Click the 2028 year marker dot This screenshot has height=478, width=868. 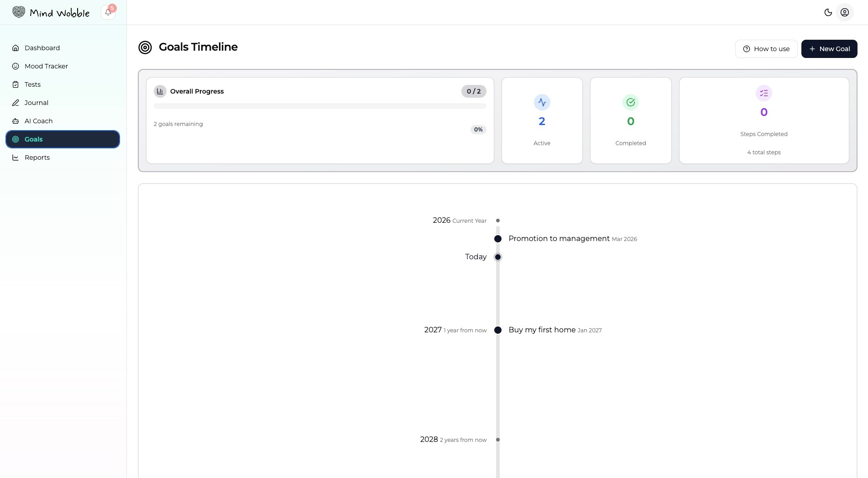click(498, 440)
